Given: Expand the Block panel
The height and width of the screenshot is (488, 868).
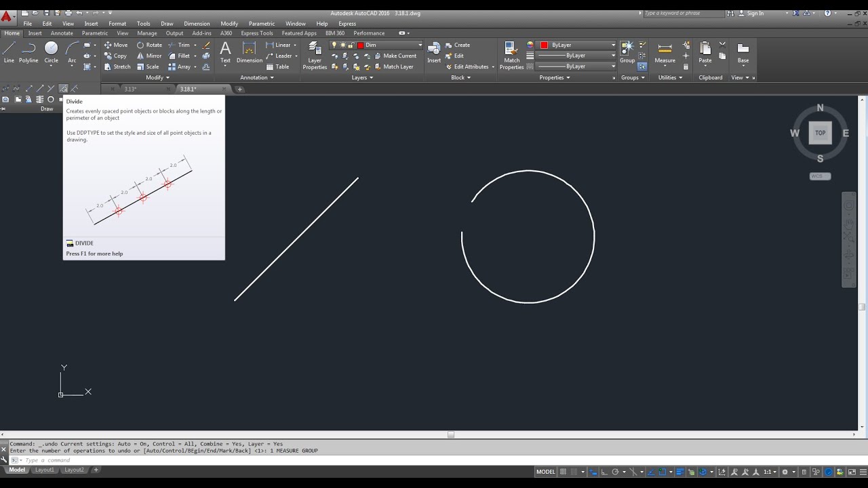Looking at the screenshot, I should click(x=461, y=77).
